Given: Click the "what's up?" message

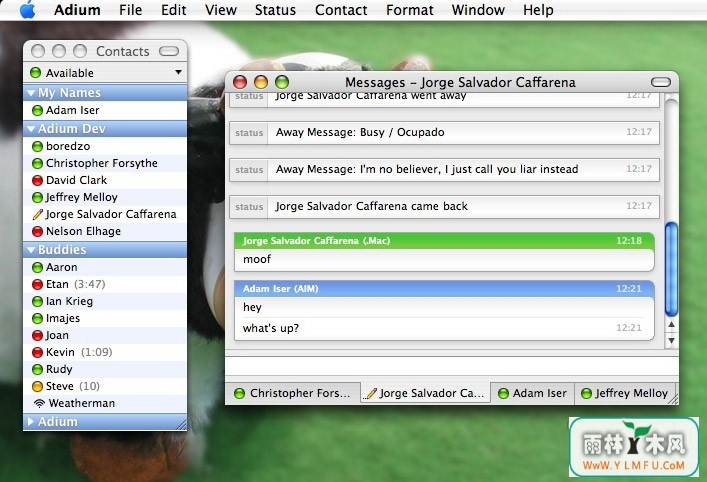Looking at the screenshot, I should (271, 328).
